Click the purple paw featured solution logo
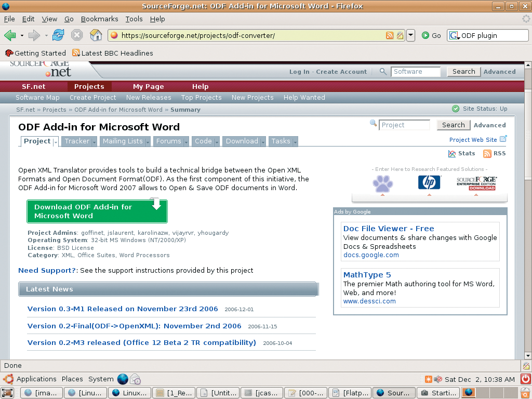 tap(383, 183)
